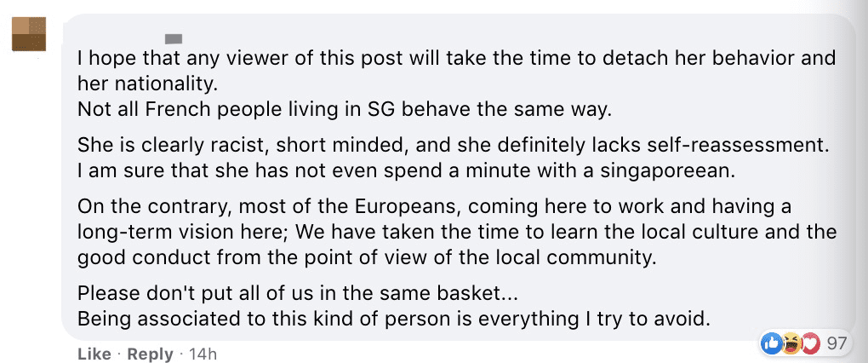Click the line mentioning 'a singaporeean'
This screenshot has width=868, height=363.
pos(405,171)
